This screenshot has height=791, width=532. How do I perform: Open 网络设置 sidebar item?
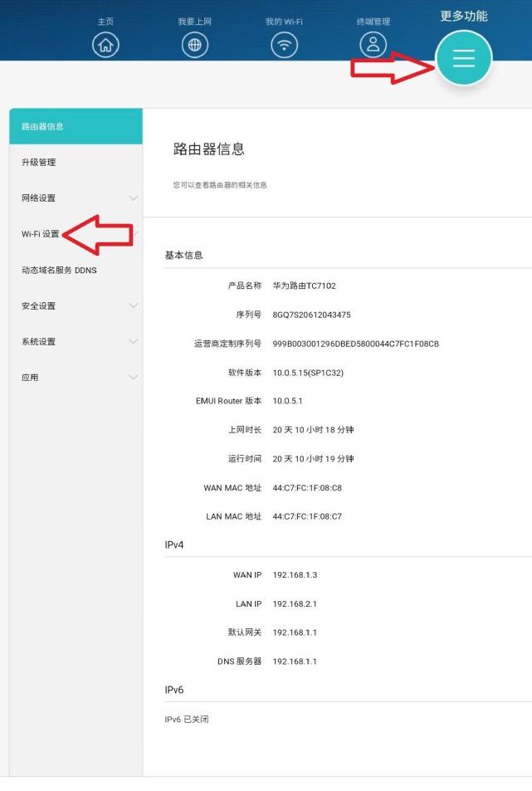(76, 198)
